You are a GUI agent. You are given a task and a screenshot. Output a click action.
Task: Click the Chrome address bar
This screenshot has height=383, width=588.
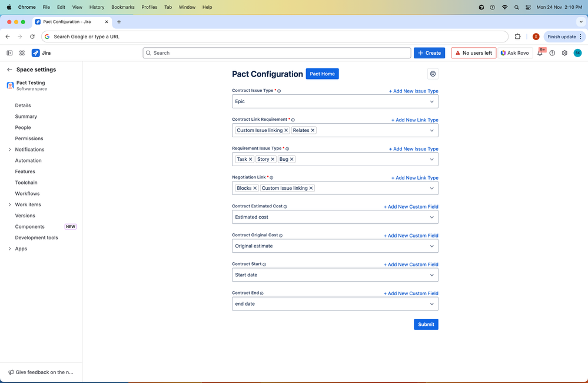[x=275, y=37]
